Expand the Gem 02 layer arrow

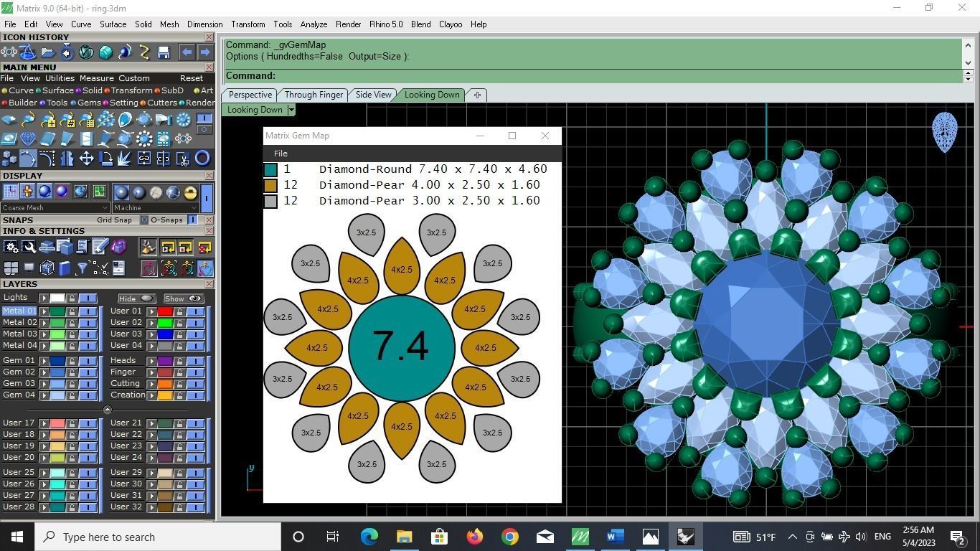pyautogui.click(x=44, y=372)
